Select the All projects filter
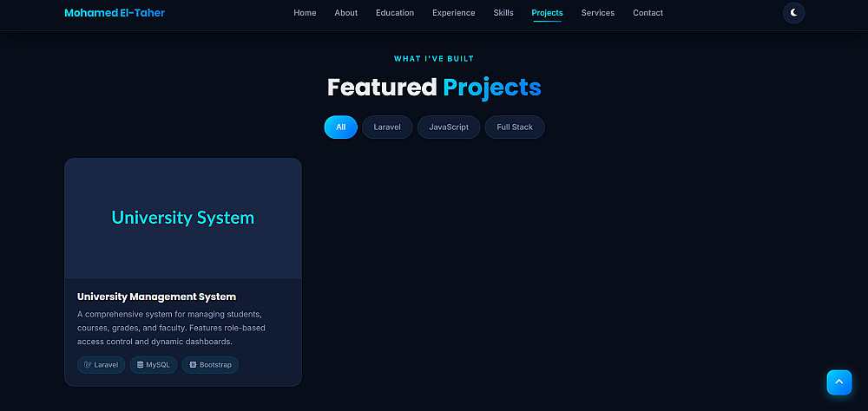 (x=340, y=127)
